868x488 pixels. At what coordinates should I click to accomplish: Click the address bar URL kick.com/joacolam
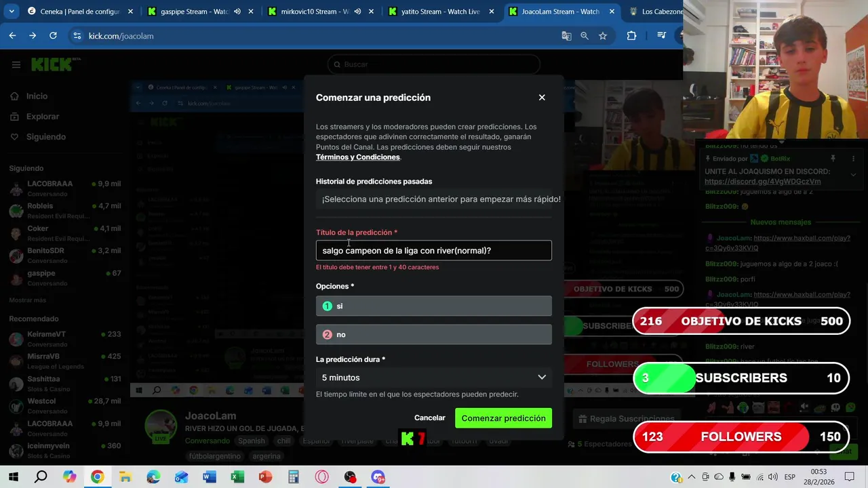121,36
